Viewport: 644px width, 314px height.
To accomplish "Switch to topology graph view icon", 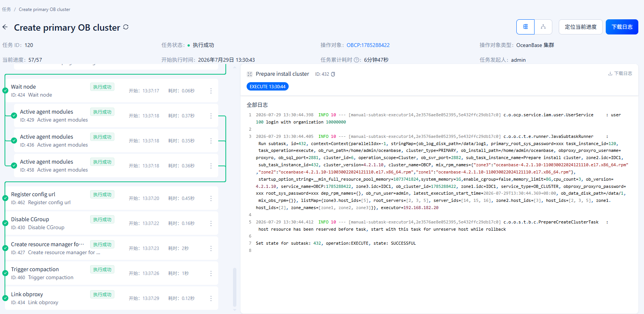I will click(543, 27).
